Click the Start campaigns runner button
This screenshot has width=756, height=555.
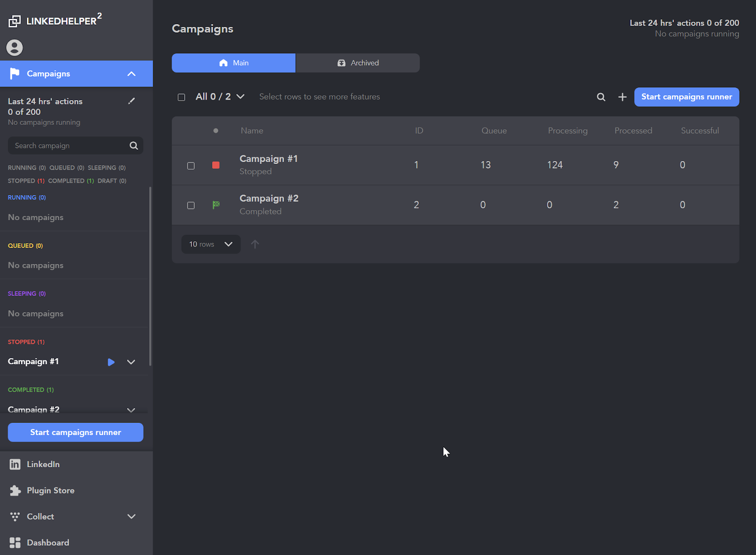pos(686,97)
